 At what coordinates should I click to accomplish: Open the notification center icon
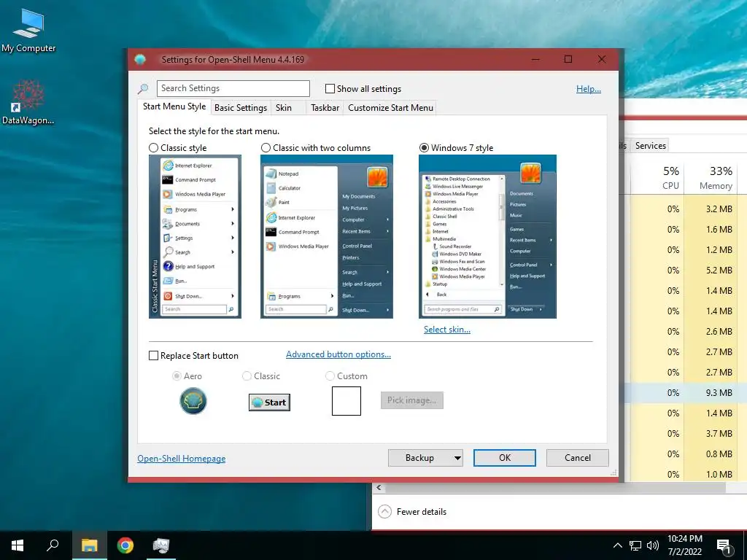pyautogui.click(x=724, y=546)
